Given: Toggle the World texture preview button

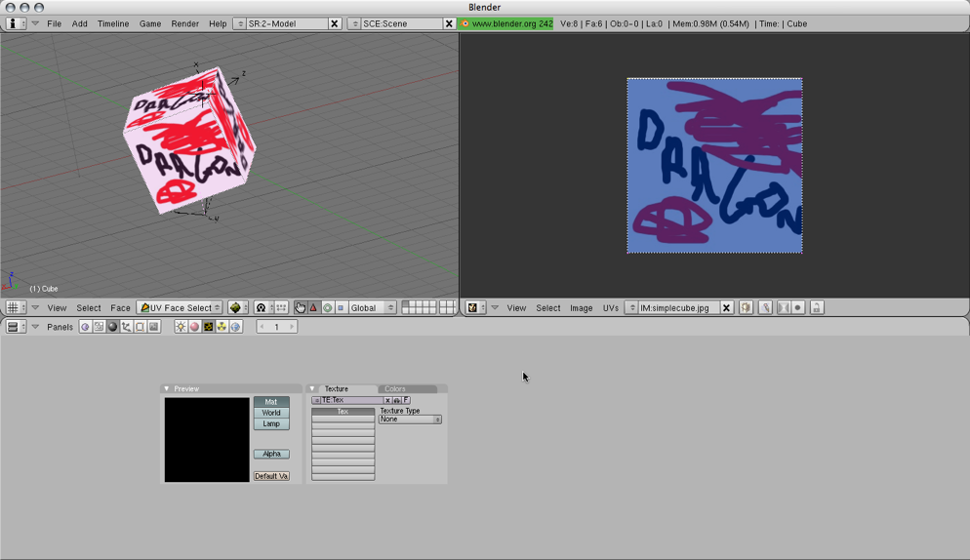Looking at the screenshot, I should coord(271,413).
